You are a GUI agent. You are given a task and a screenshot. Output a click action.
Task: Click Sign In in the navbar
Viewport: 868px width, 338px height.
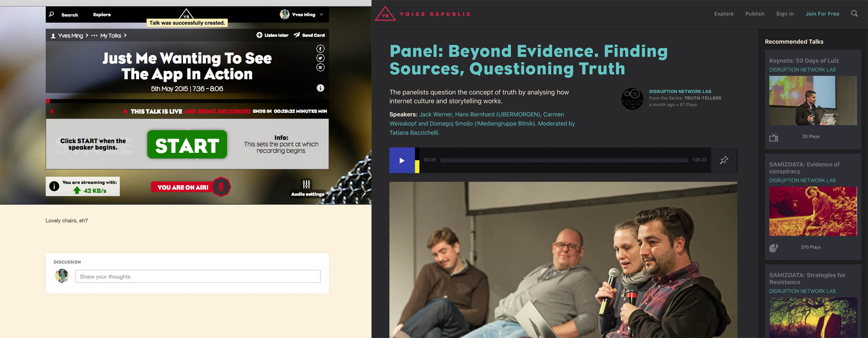tap(785, 14)
